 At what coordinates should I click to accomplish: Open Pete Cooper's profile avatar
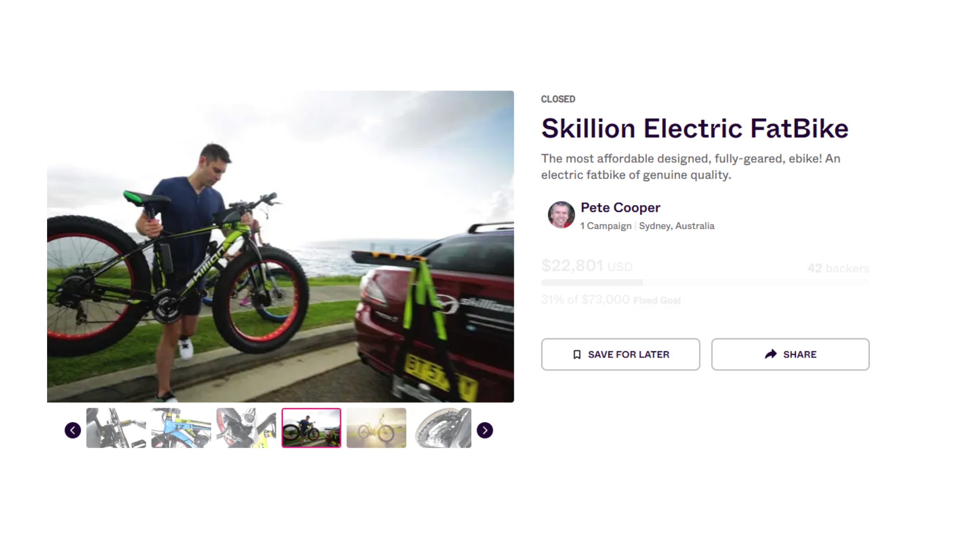(561, 215)
